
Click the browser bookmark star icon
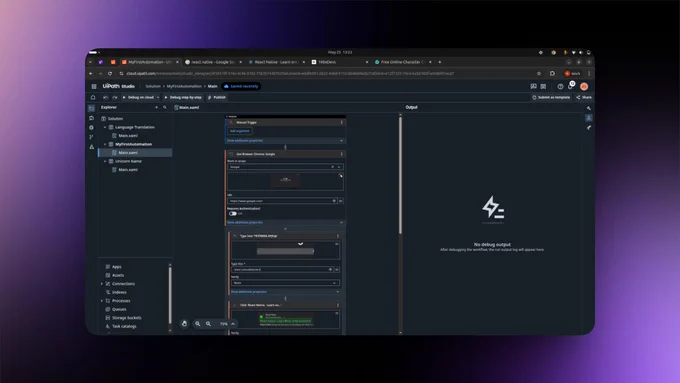point(539,73)
